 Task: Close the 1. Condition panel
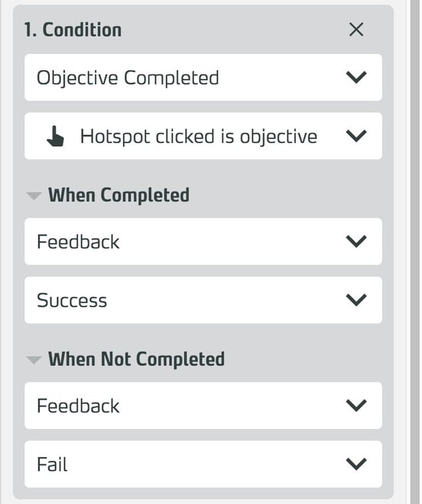click(356, 30)
